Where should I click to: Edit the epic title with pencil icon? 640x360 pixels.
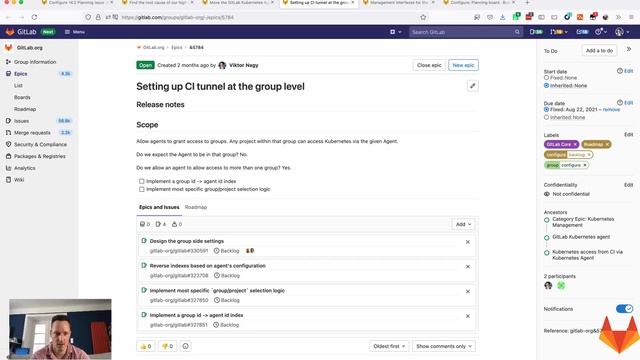(472, 86)
